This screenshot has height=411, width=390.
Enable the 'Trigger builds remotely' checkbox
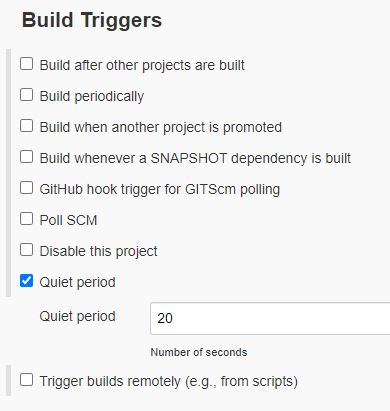click(26, 380)
